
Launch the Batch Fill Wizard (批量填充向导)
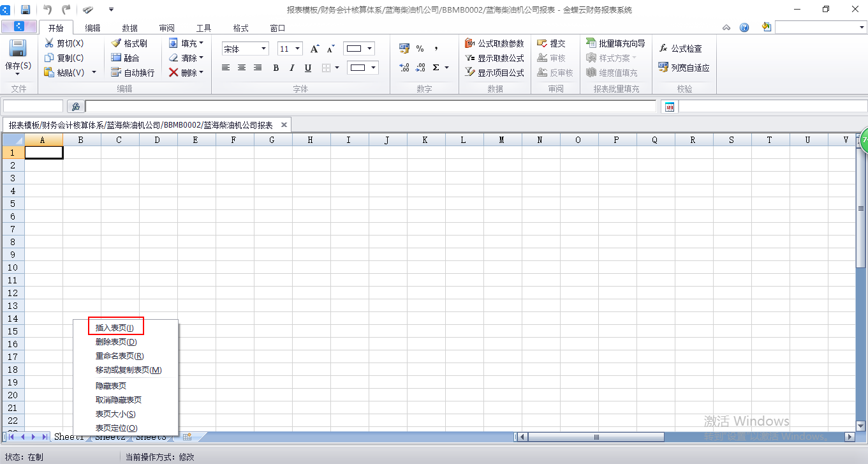(591, 43)
